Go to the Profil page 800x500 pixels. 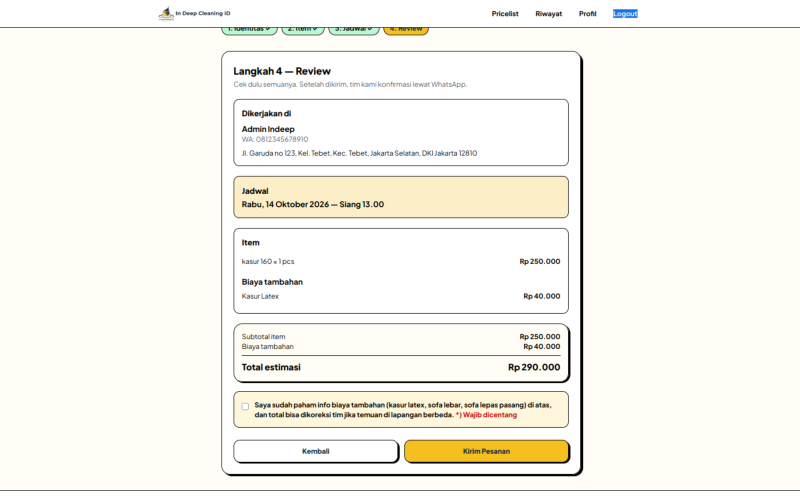[587, 14]
